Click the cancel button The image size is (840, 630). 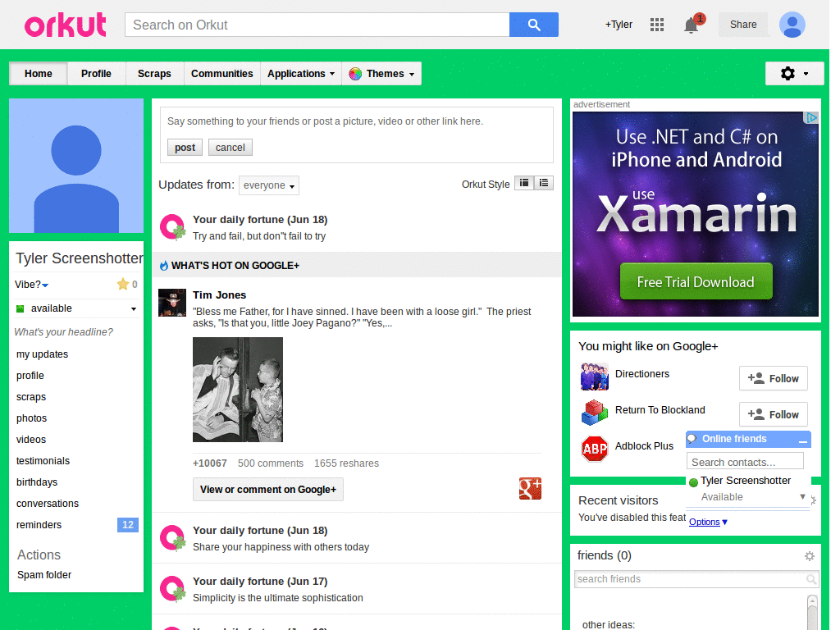tap(231, 148)
